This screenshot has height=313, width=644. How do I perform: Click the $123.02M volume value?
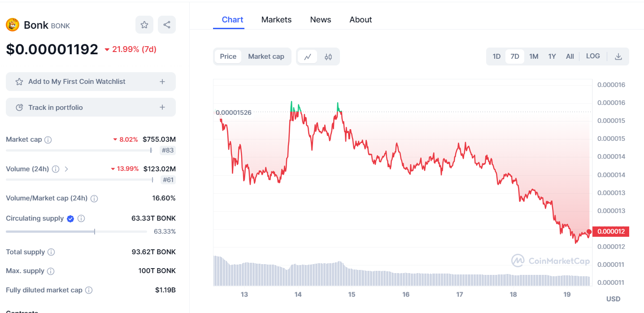coord(160,169)
